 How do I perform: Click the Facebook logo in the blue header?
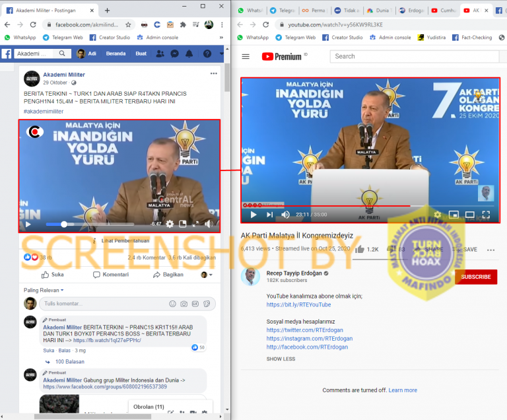pyautogui.click(x=7, y=53)
